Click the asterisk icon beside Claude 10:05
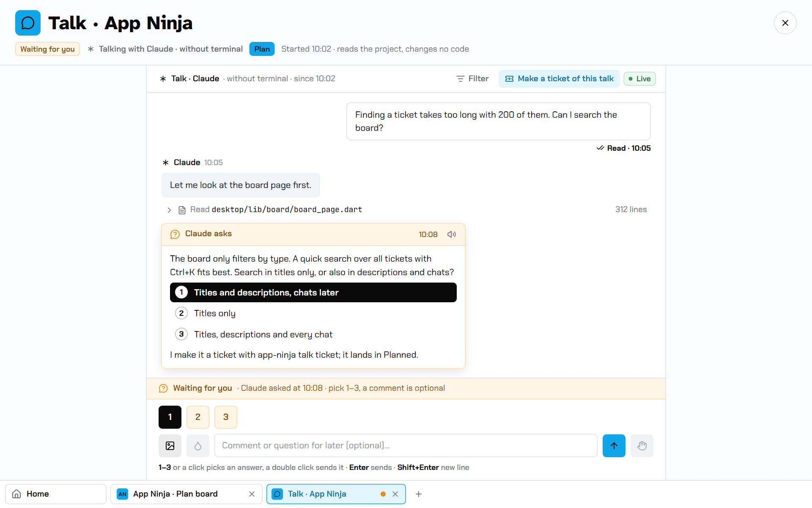The height and width of the screenshot is (508, 812). point(165,163)
